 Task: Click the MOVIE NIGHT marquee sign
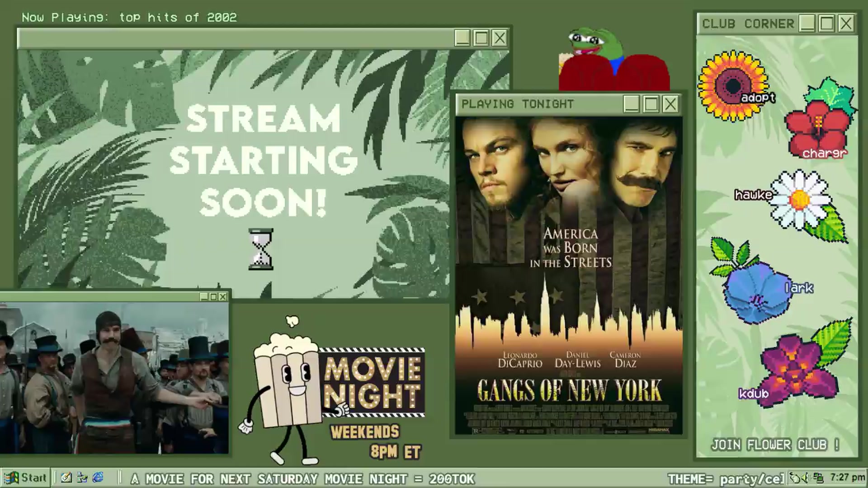[x=373, y=382]
